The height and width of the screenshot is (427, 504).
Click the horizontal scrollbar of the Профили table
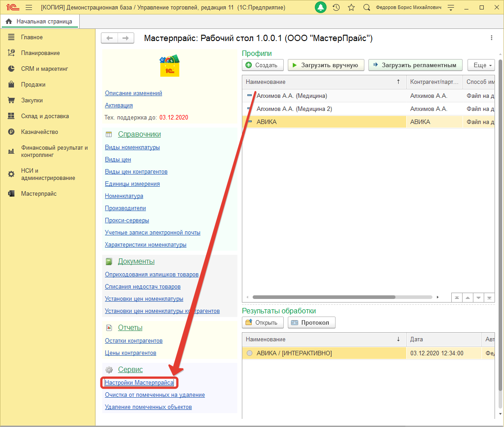tap(323, 297)
